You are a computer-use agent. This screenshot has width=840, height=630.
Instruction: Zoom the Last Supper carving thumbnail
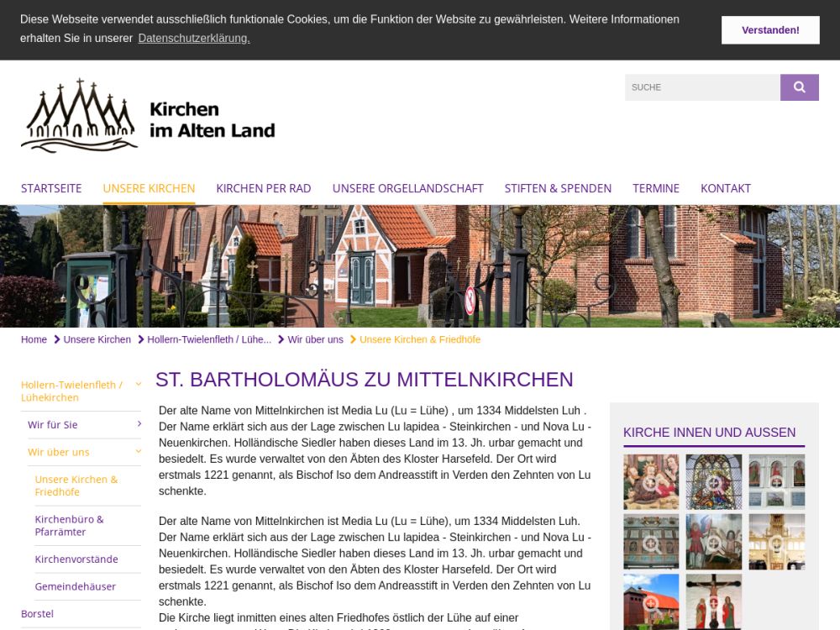[x=651, y=482]
